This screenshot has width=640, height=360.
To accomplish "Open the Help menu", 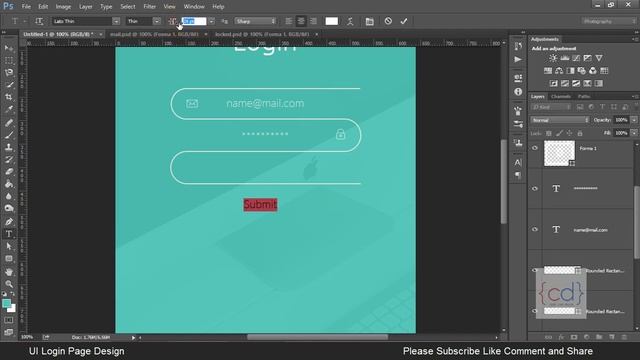I will [218, 7].
